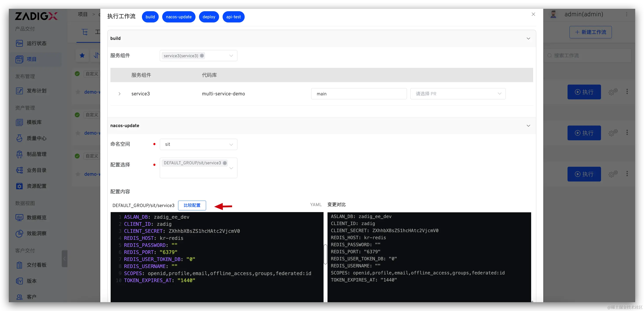
Task: Open more options for first workflow
Action: coord(627,92)
